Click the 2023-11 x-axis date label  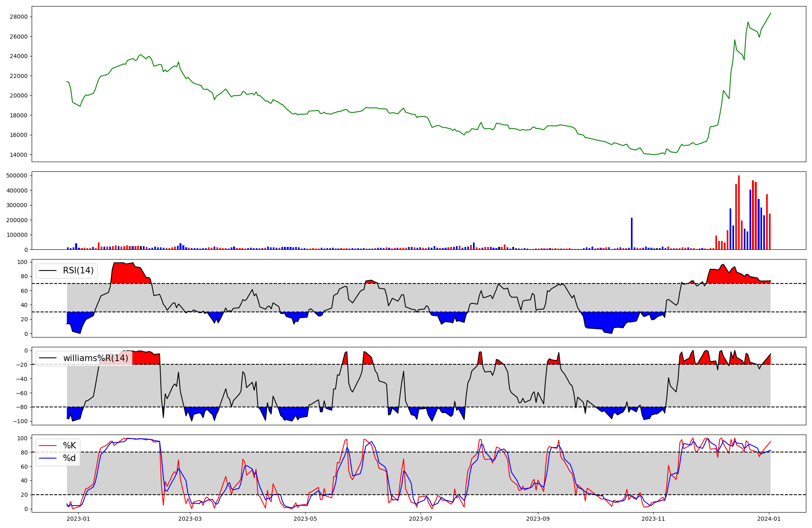coord(653,519)
